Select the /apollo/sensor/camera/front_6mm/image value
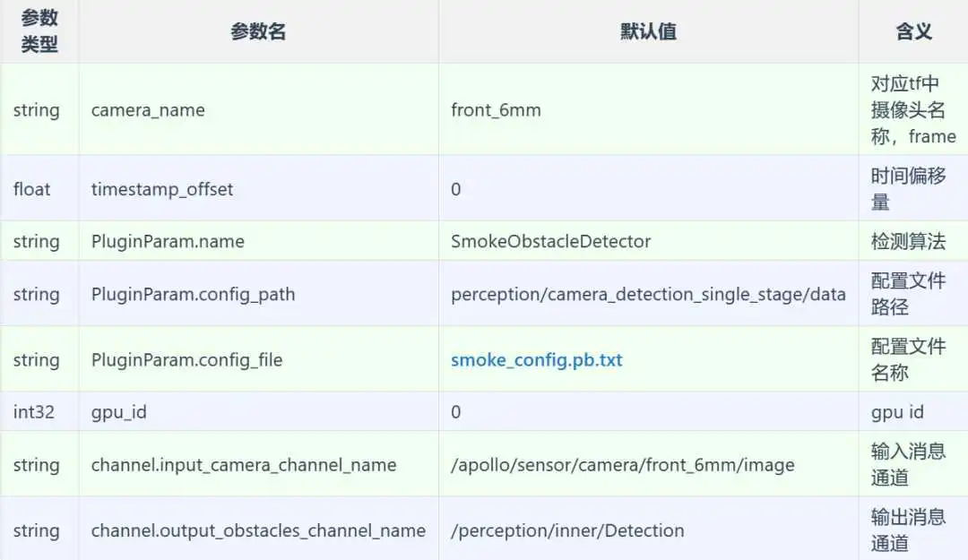The width and height of the screenshot is (968, 560). click(623, 465)
